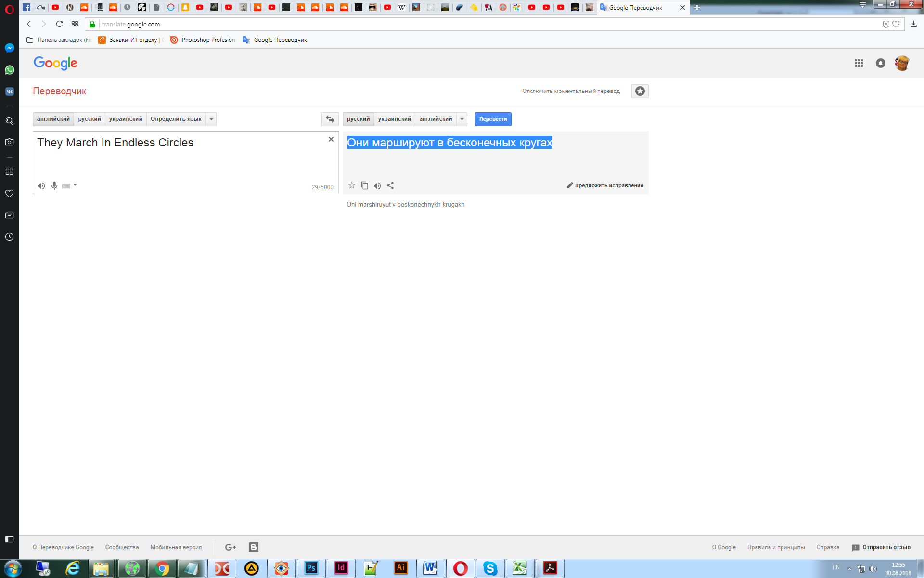Open the Google apps grid
The image size is (924, 578).
[859, 63]
